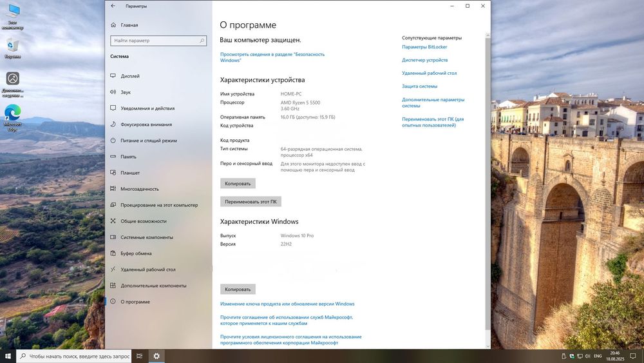Screen dimensions: 644x363
Task: Click Переименовать этот ПК button
Action: tap(251, 201)
